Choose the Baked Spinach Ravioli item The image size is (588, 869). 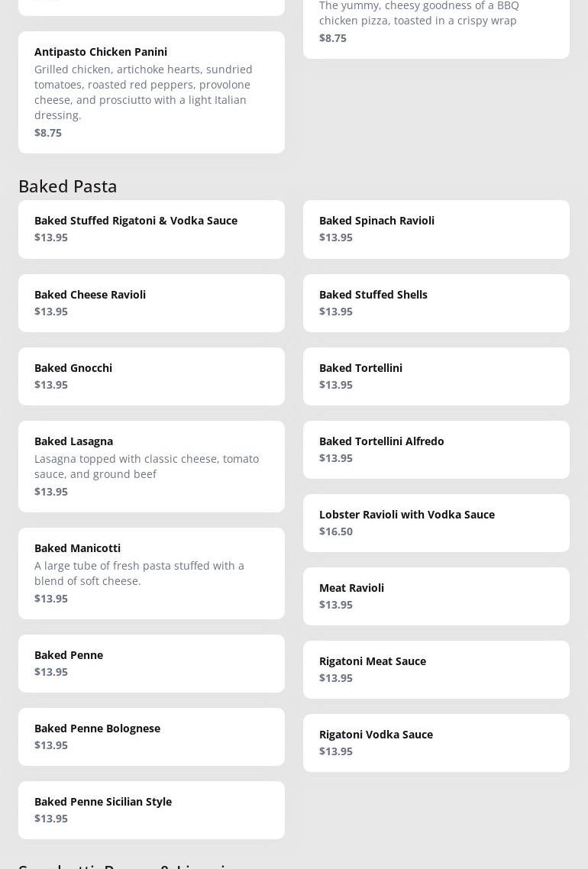(435, 229)
